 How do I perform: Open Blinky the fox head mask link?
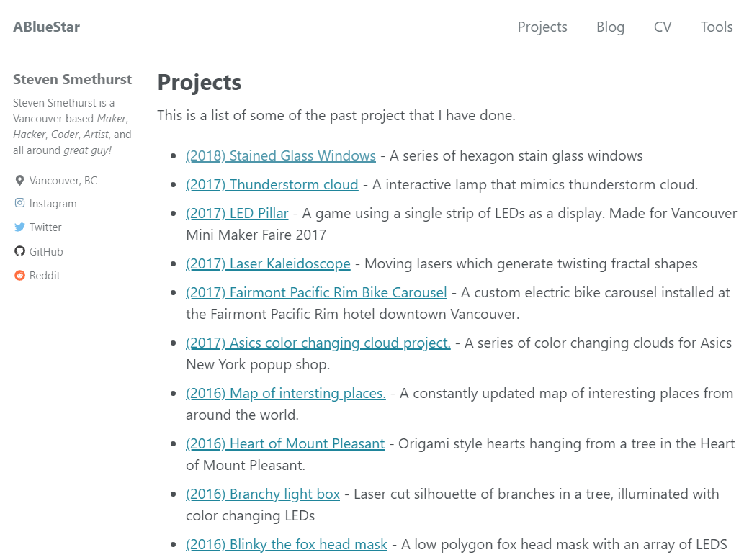coord(287,545)
